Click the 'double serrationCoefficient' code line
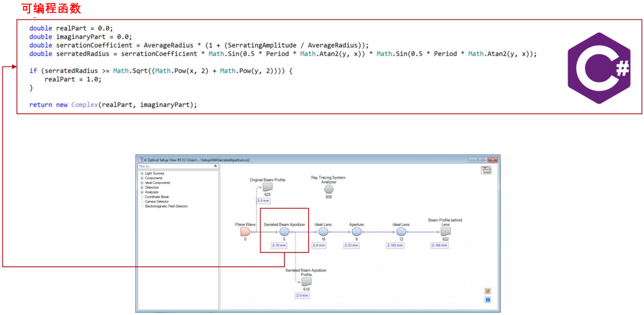 click(199, 45)
